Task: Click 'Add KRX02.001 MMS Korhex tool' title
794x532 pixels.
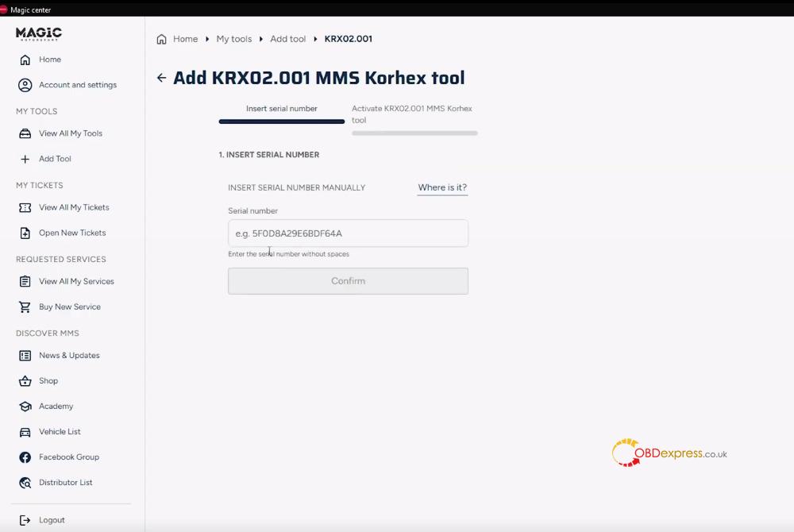Action: 319,78
